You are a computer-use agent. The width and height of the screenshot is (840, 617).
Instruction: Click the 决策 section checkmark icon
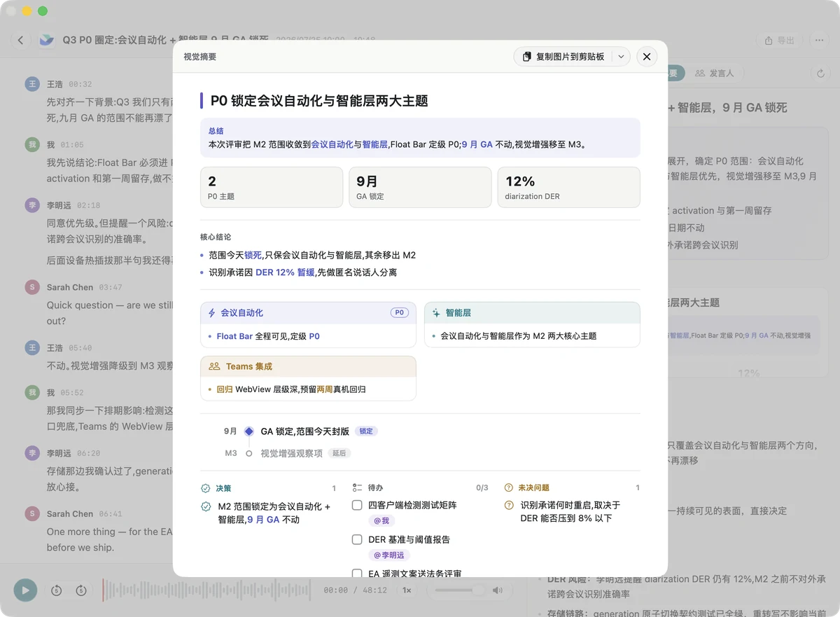(206, 488)
